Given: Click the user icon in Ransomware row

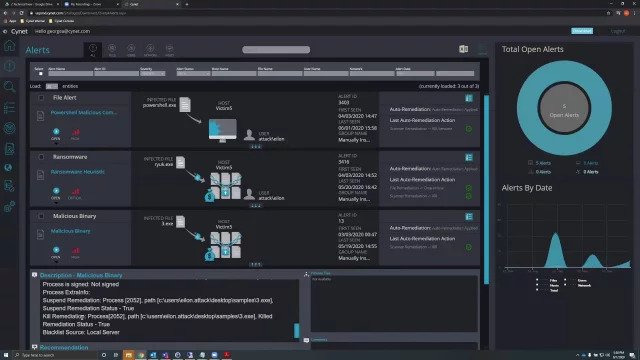Looking at the screenshot, I should [249, 194].
